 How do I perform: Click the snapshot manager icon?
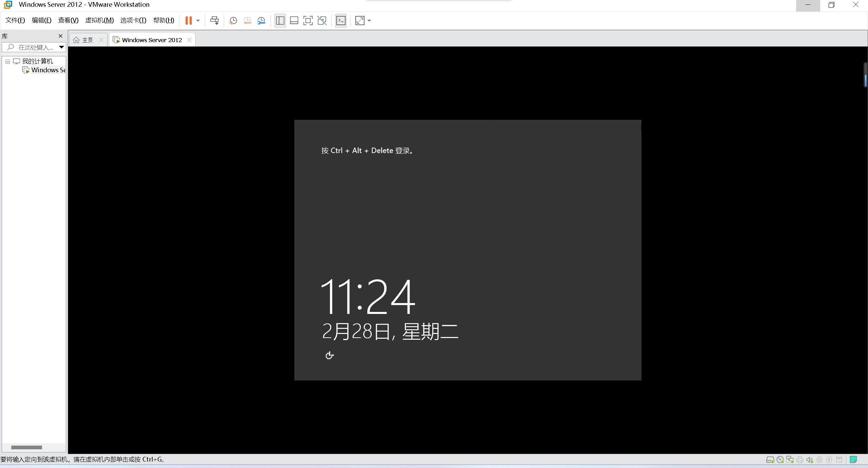261,21
